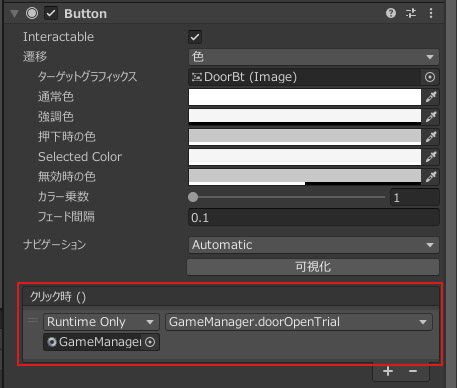This screenshot has width=457, height=388.
Task: Click the ナビゲーション label
Action: point(55,245)
